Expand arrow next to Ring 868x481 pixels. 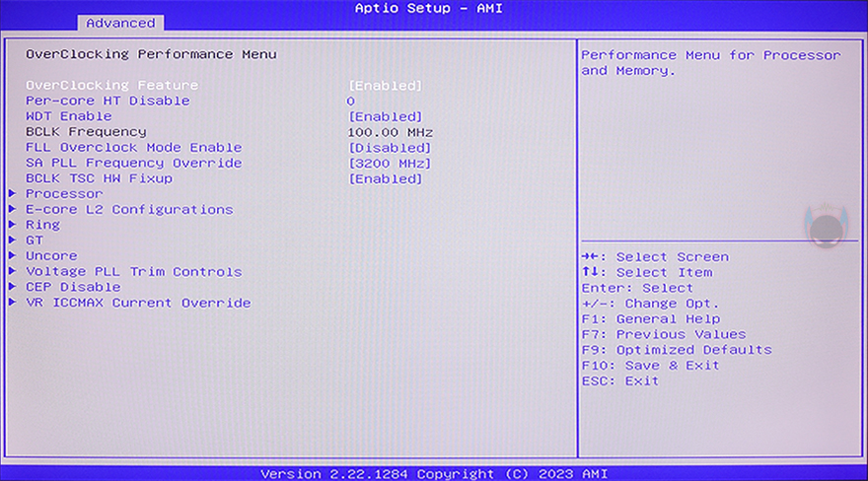[12, 225]
